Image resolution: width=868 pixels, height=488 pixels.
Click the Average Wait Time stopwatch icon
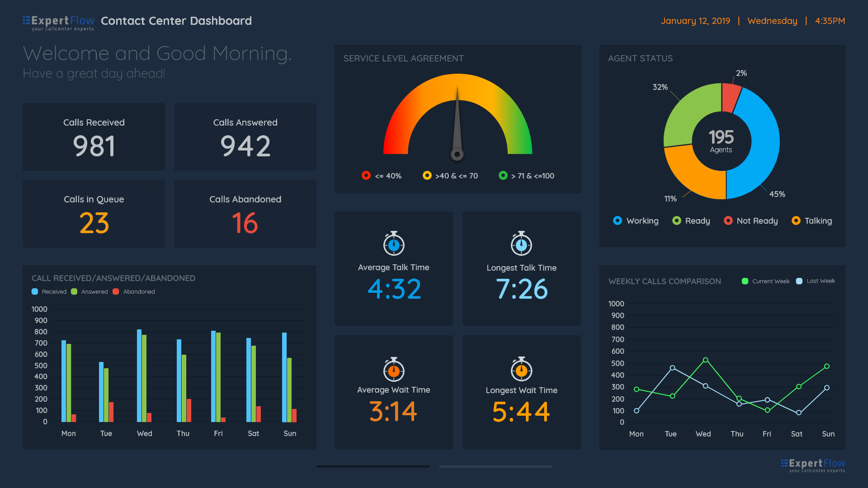(394, 370)
